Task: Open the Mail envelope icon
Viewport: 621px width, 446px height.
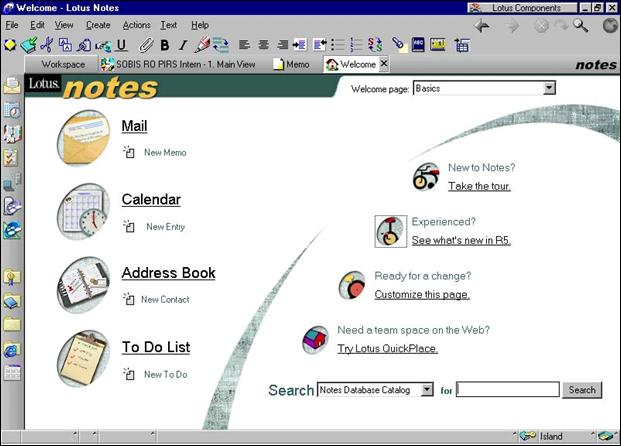Action: (x=83, y=137)
